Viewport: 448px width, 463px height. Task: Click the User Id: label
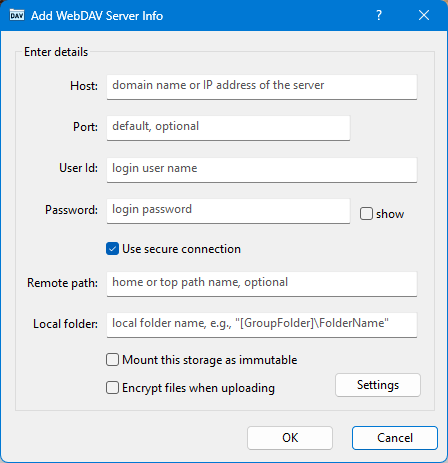(x=79, y=168)
